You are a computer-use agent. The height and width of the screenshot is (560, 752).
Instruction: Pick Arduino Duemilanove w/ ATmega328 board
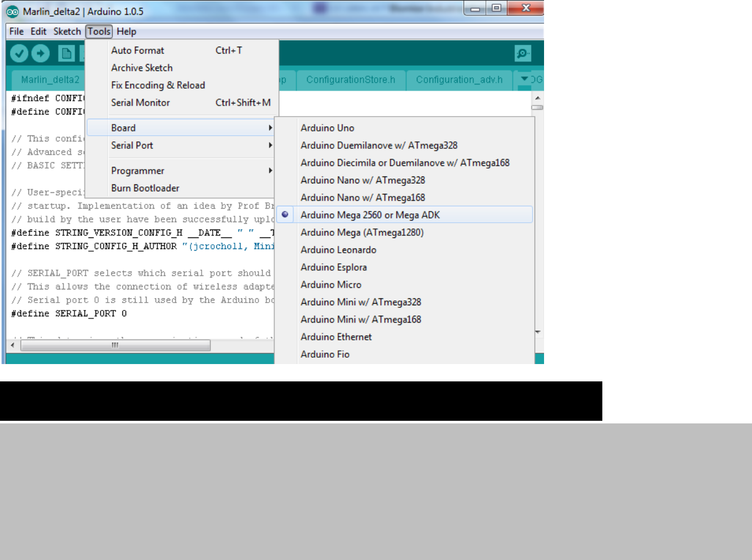coord(404,145)
